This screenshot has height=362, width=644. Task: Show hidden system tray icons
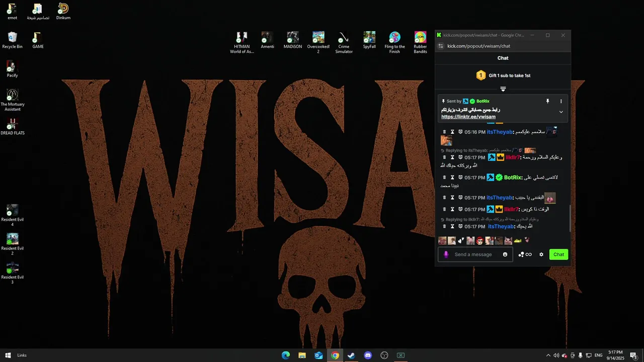pos(548,355)
